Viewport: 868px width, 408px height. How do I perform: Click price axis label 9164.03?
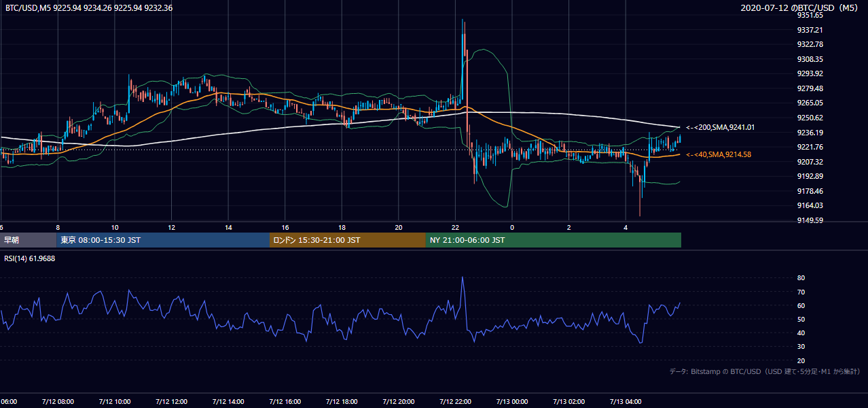[x=810, y=205]
